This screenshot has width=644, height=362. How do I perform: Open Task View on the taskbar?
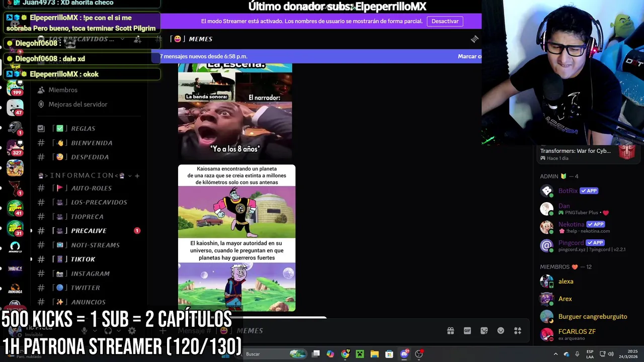[x=315, y=354]
